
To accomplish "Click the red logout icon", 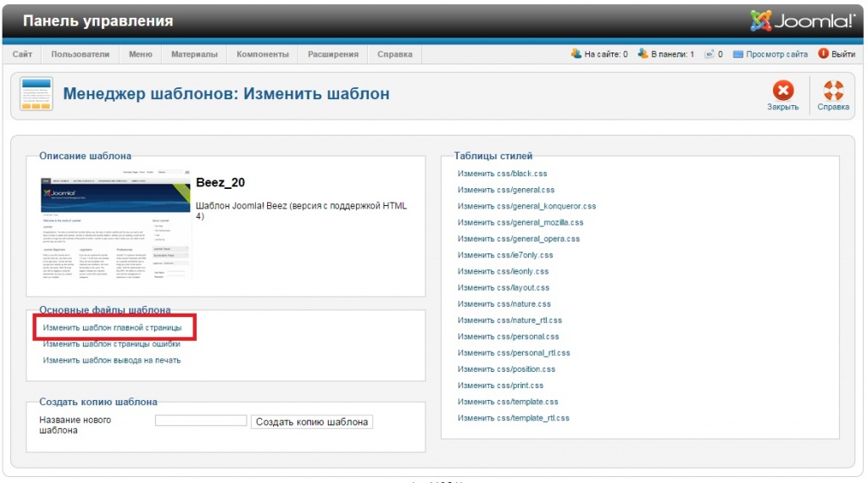I will click(823, 54).
